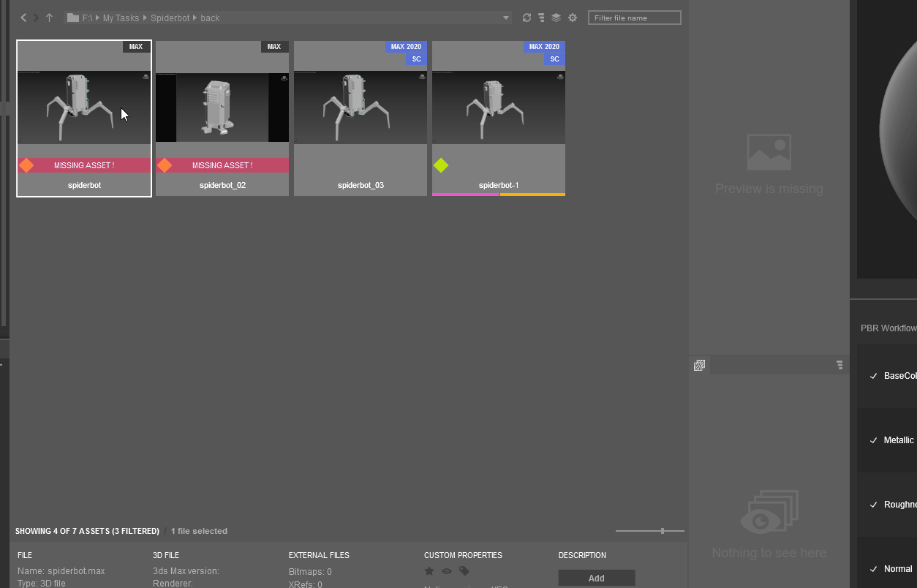
Task: Toggle the Metallic checkmark
Action: [873, 440]
